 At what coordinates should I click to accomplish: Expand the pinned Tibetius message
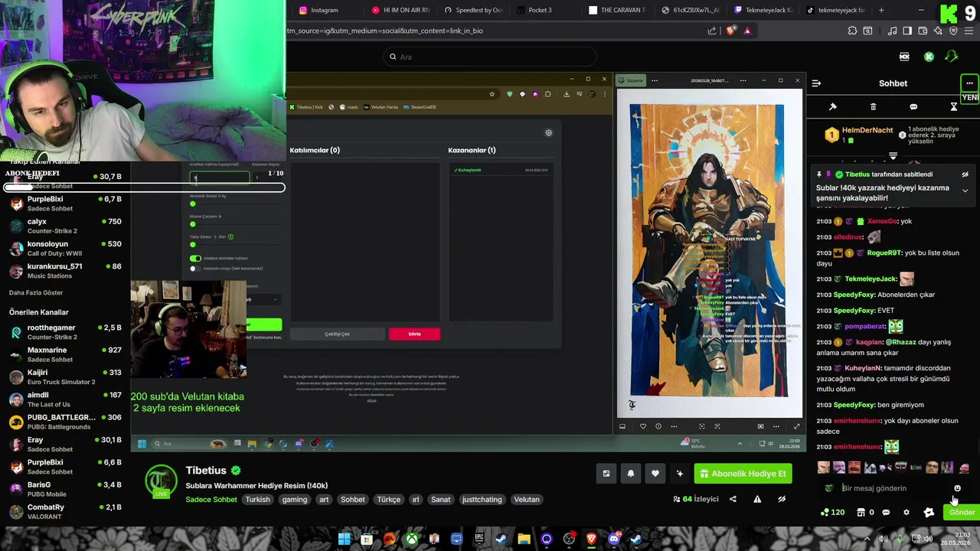(x=965, y=191)
